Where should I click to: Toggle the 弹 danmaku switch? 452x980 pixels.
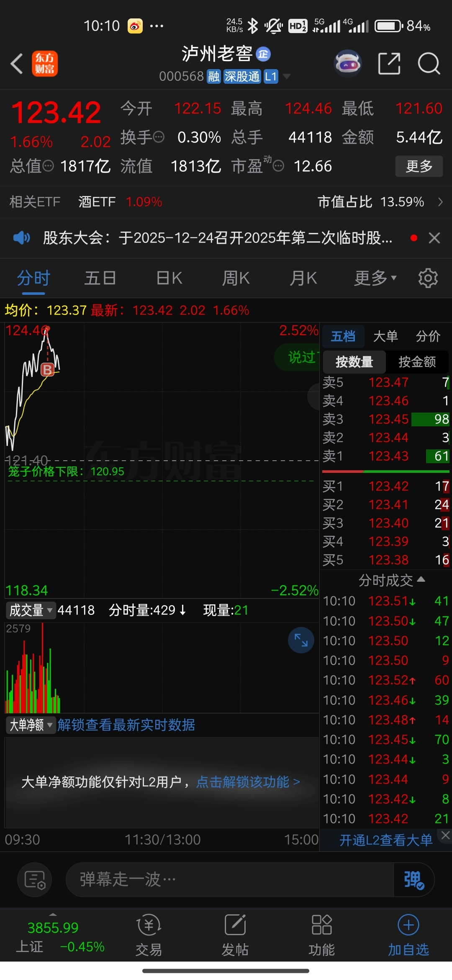[413, 879]
